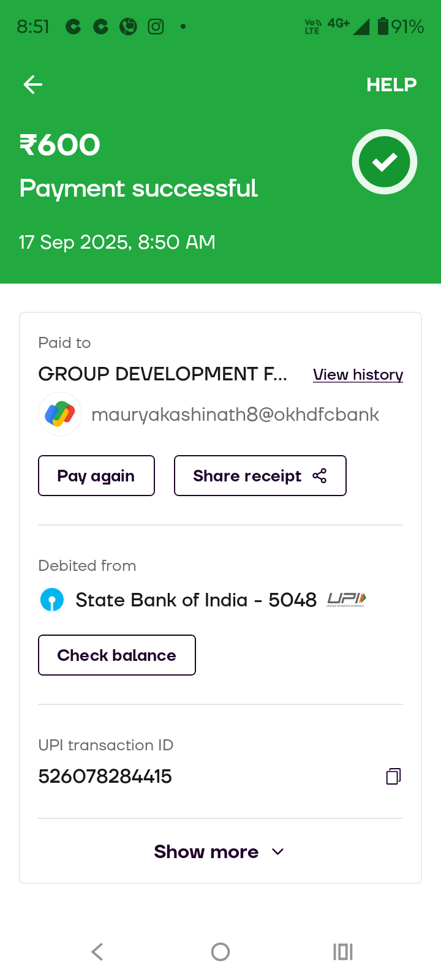441x980 pixels.
Task: Tap the UPI transaction ID number 526078284415
Action: tap(105, 777)
